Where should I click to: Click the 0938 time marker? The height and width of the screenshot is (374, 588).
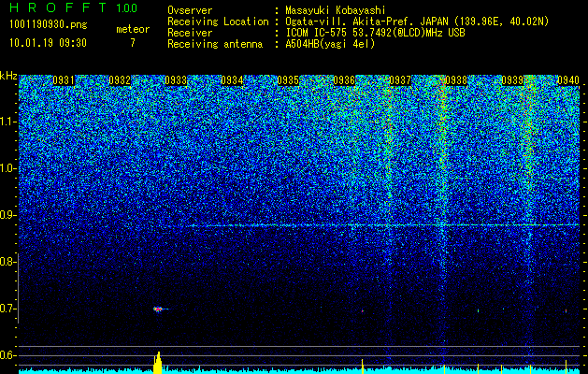point(456,80)
